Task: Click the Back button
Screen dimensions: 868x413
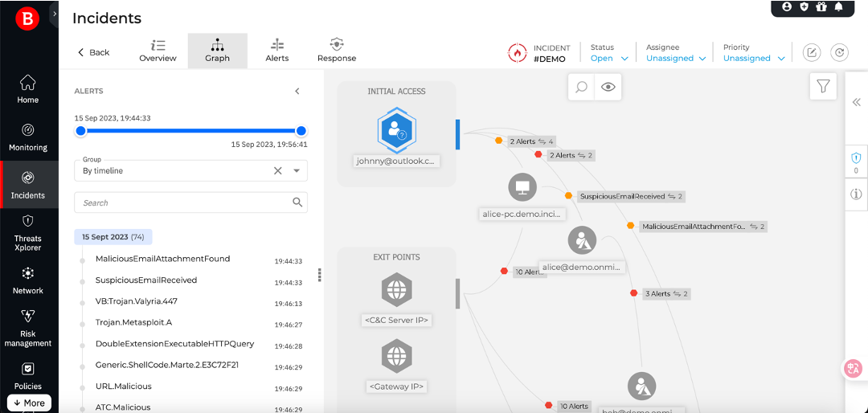Action: point(93,52)
